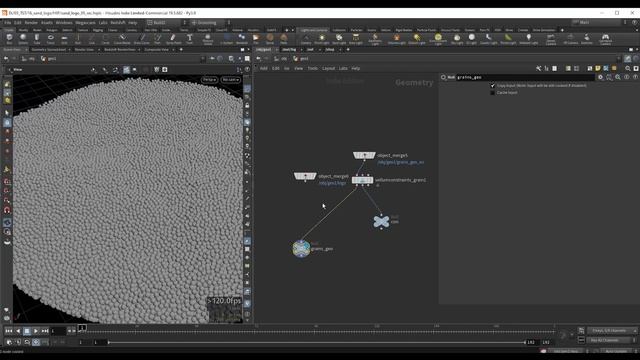640x360 pixels.
Task: Open the Render menu
Action: 31,23
